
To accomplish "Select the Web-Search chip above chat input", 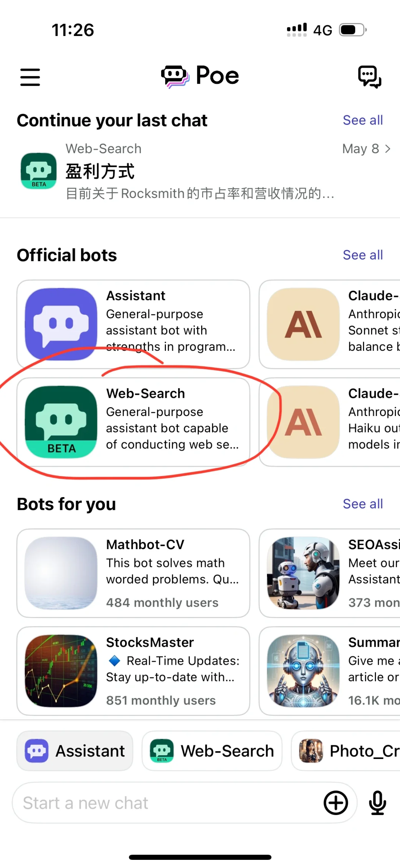I will [x=212, y=751].
